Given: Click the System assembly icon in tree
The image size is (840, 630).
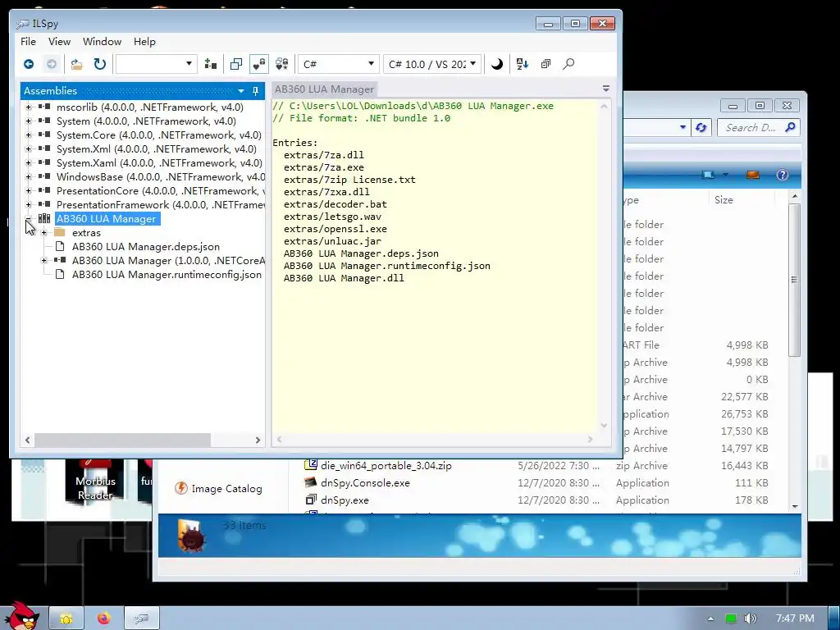Looking at the screenshot, I should click(x=44, y=121).
